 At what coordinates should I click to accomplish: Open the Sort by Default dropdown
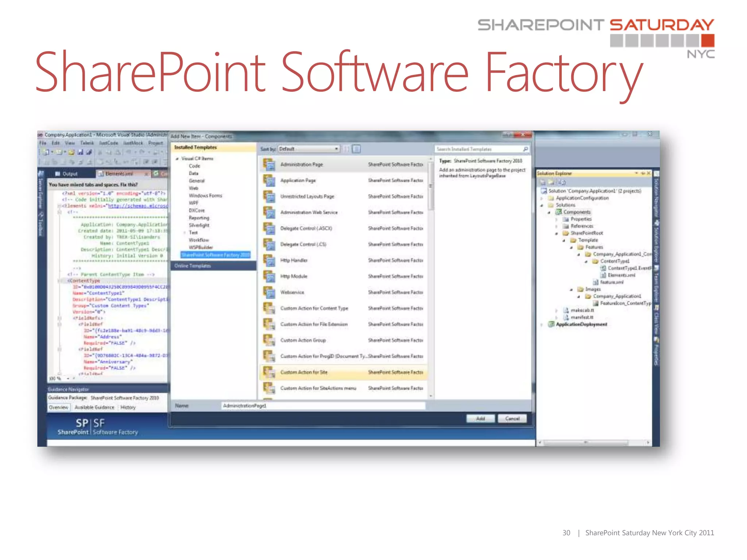(309, 149)
